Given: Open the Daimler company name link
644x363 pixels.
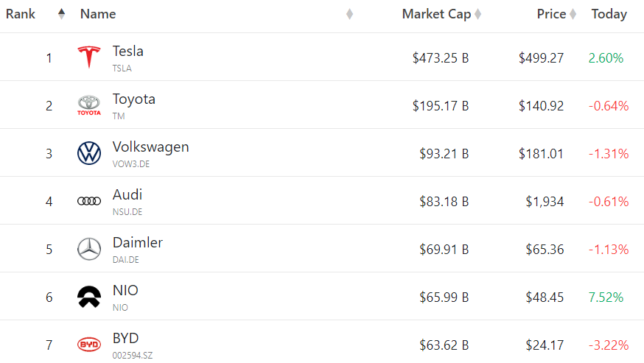Looking at the screenshot, I should pos(138,243).
